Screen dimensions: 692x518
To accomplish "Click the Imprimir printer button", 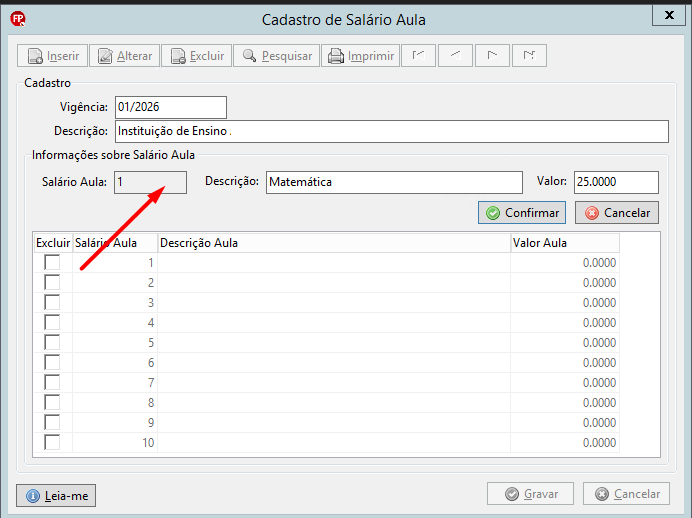I will (361, 56).
